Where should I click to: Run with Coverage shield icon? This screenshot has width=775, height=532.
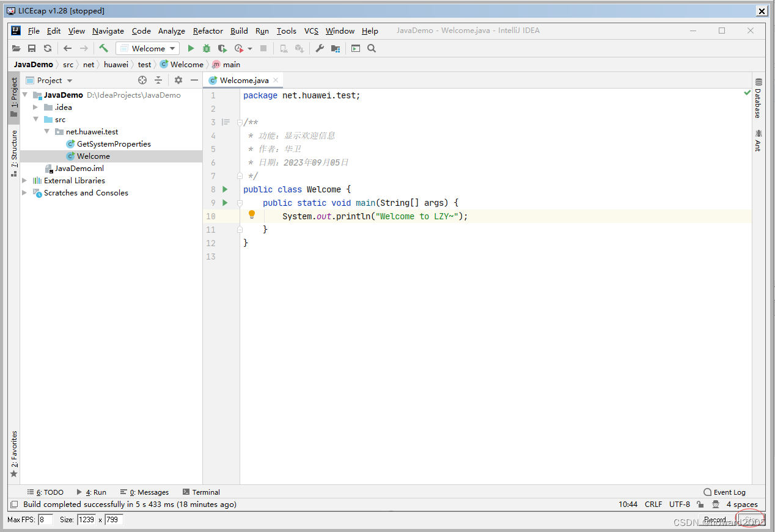coord(222,48)
